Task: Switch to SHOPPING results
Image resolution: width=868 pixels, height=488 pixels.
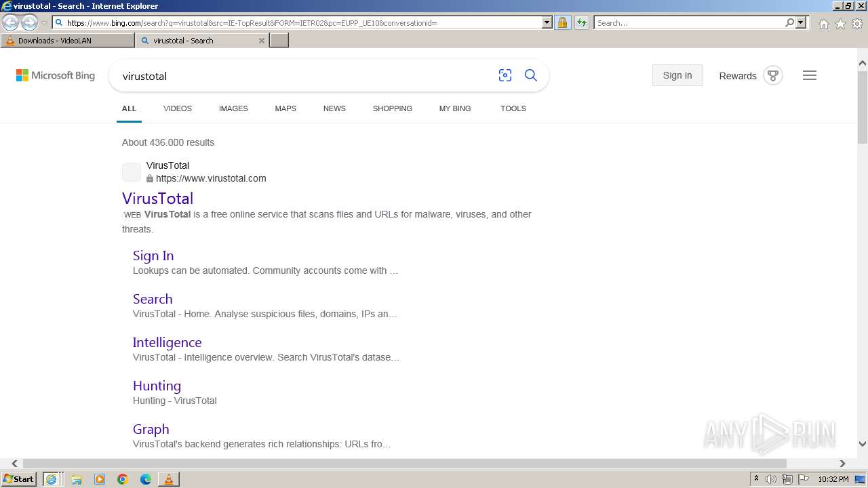Action: coord(393,108)
